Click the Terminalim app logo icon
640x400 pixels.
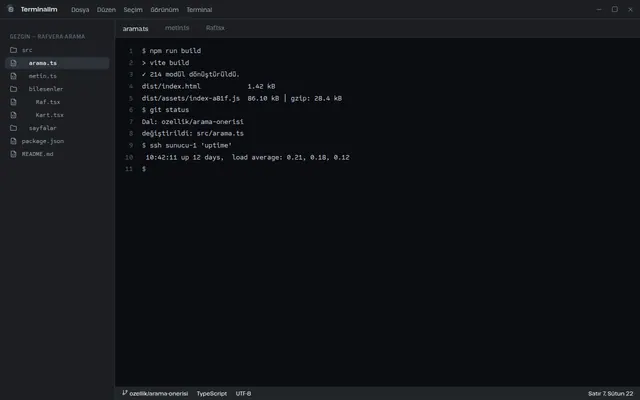coord(11,9)
